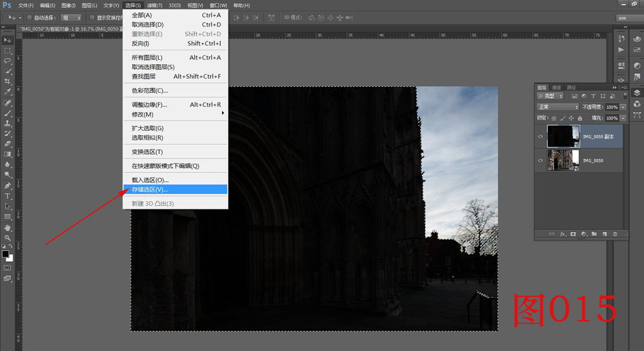Select the Crop tool
Screen dimensions: 644x351
coord(8,81)
